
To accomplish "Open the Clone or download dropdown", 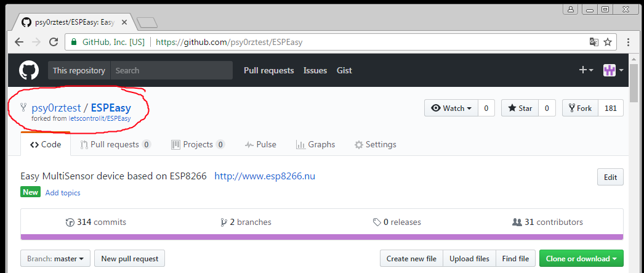I will (581, 259).
